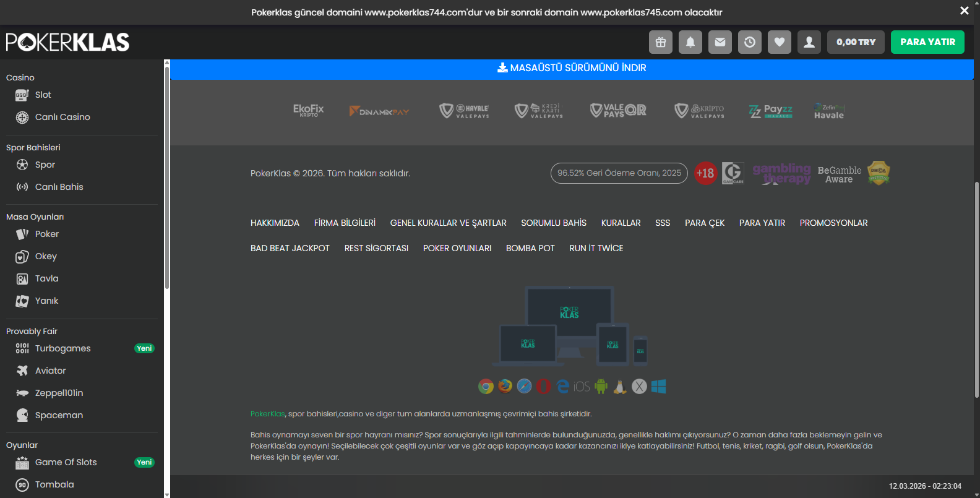Click the EkoFix Kripto payment logo
The image size is (980, 498).
coord(308,111)
